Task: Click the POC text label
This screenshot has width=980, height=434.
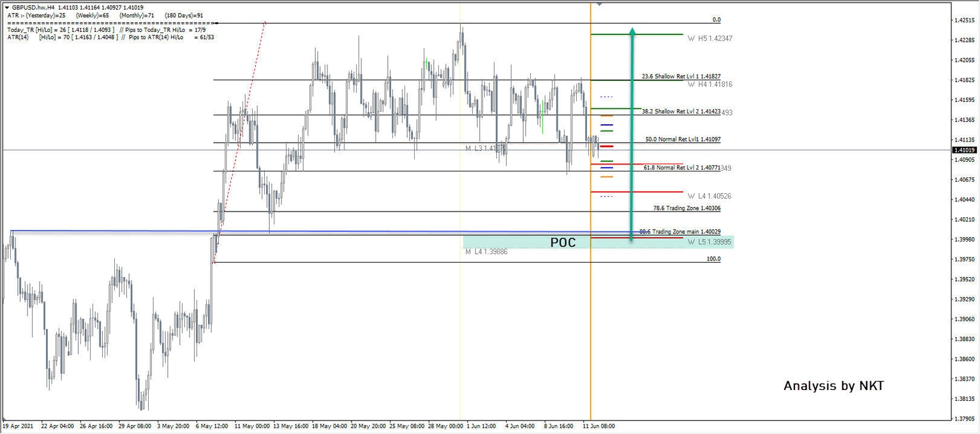Action: pyautogui.click(x=564, y=242)
